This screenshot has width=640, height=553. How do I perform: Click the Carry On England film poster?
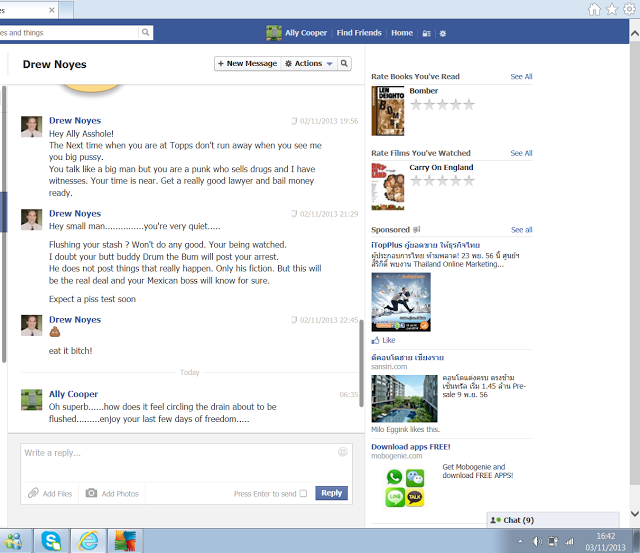pyautogui.click(x=388, y=187)
